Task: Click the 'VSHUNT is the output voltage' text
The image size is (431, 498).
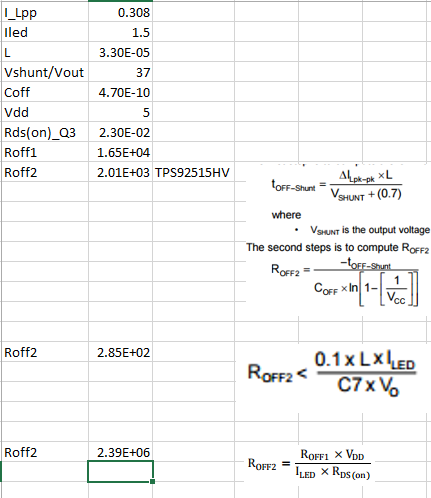Action: pos(370,230)
